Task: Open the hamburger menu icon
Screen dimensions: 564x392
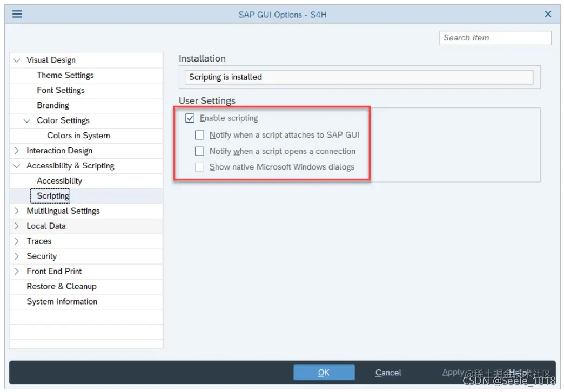Action: (17, 14)
